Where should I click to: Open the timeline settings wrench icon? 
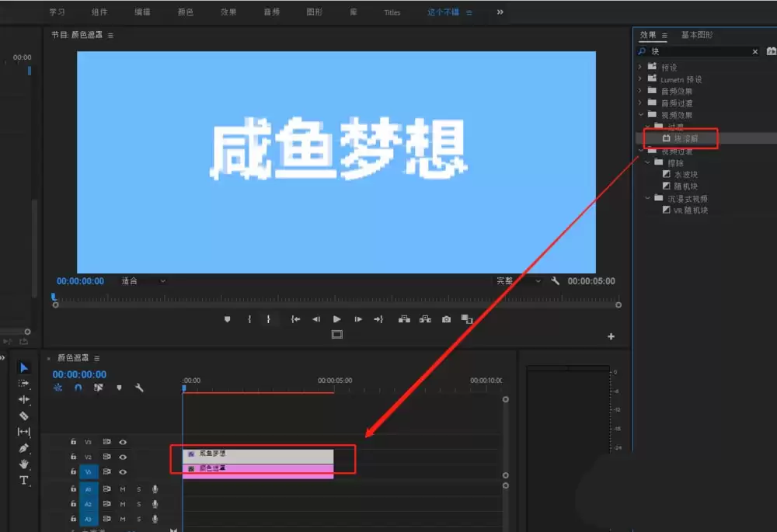point(138,387)
